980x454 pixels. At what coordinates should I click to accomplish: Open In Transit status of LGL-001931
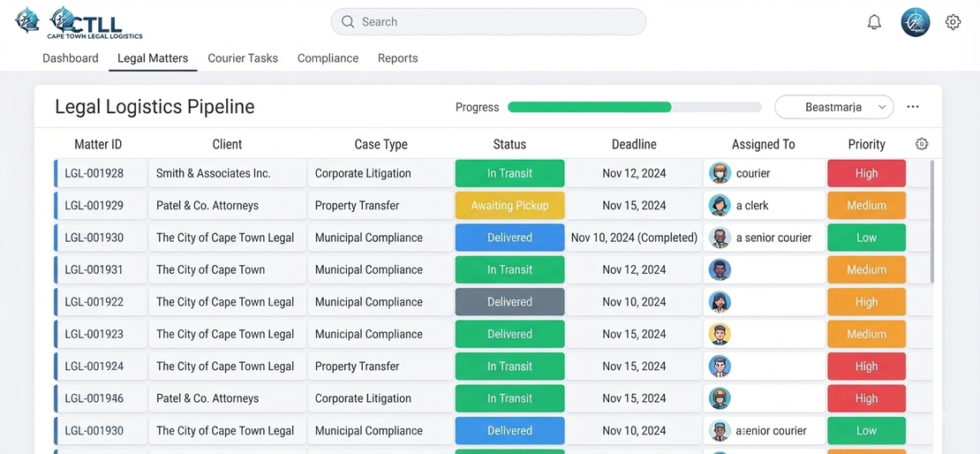(x=510, y=269)
